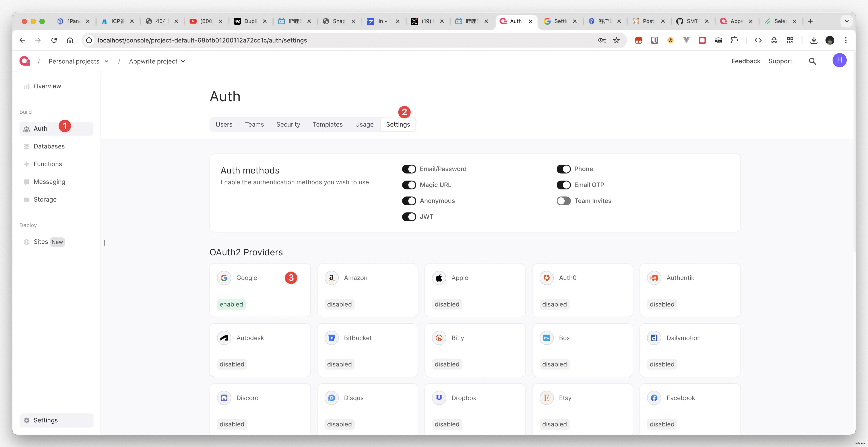
Task: Open the Chrome side panel code icon
Action: [x=758, y=40]
